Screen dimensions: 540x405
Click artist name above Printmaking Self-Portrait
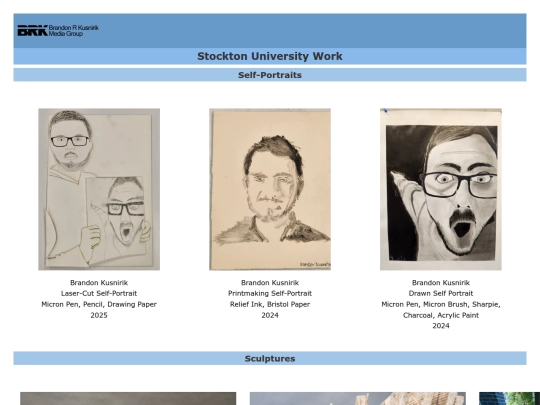pyautogui.click(x=270, y=283)
